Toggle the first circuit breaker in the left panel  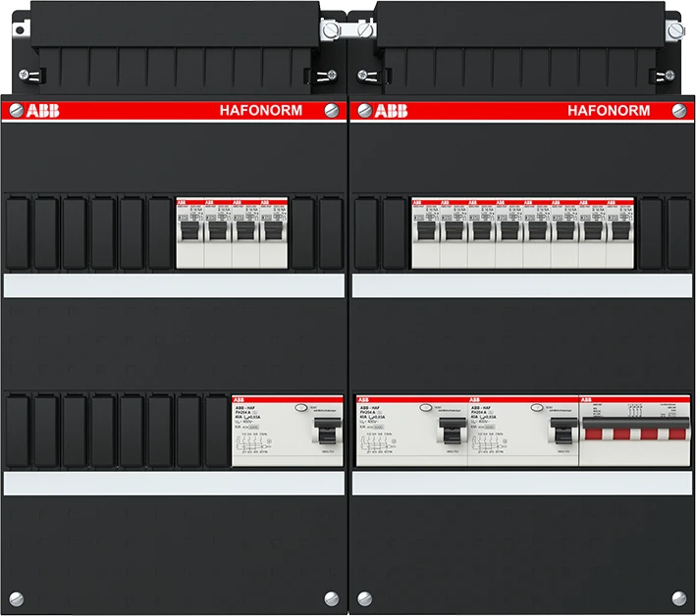click(x=189, y=233)
